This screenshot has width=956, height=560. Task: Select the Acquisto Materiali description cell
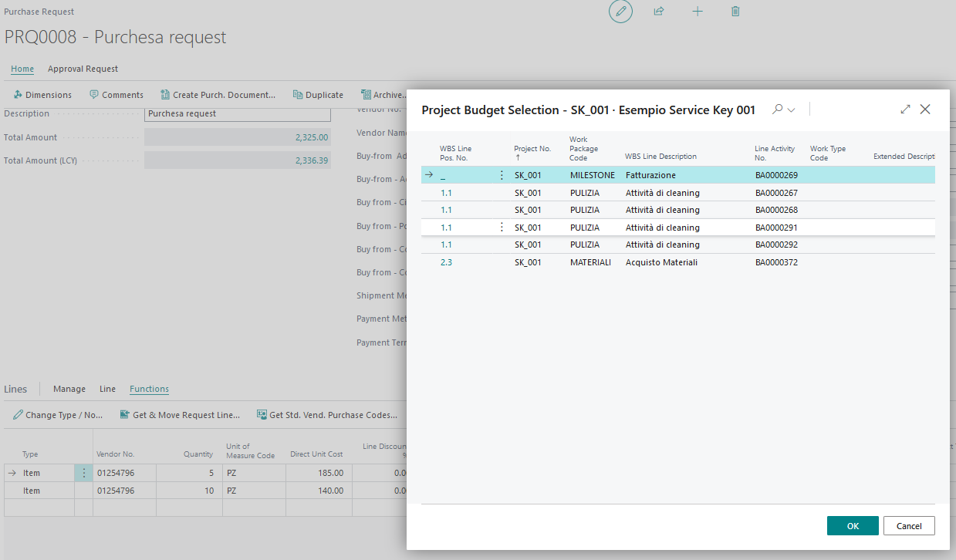point(661,262)
